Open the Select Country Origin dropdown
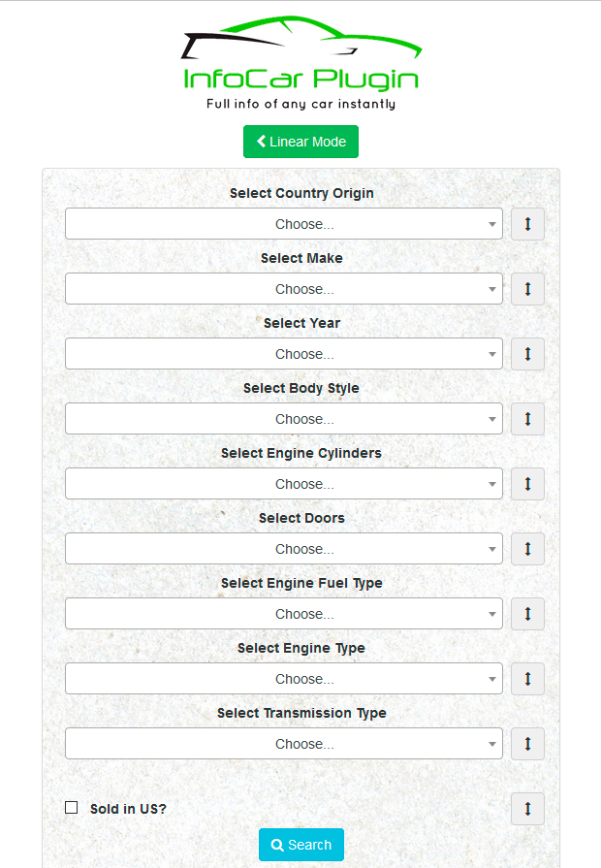 click(284, 224)
